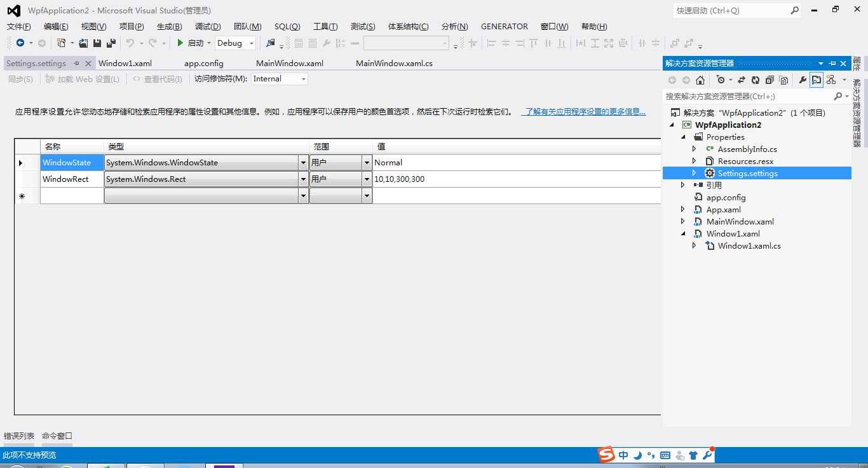The width and height of the screenshot is (868, 468).
Task: Expand the MainWindow.xaml node
Action: [683, 222]
